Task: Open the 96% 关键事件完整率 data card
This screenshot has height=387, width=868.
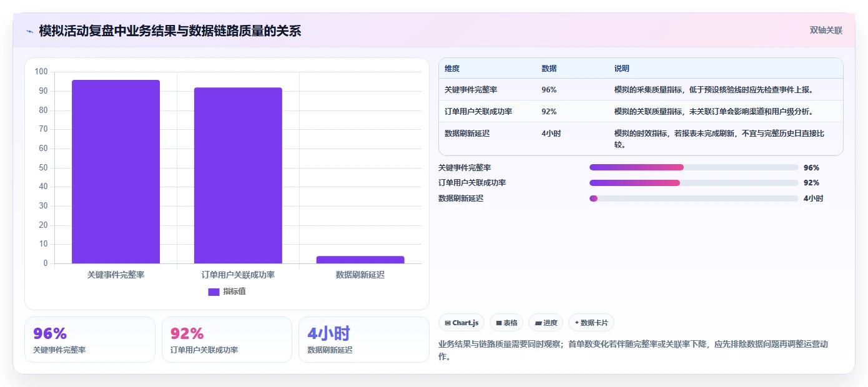Action: (89, 340)
